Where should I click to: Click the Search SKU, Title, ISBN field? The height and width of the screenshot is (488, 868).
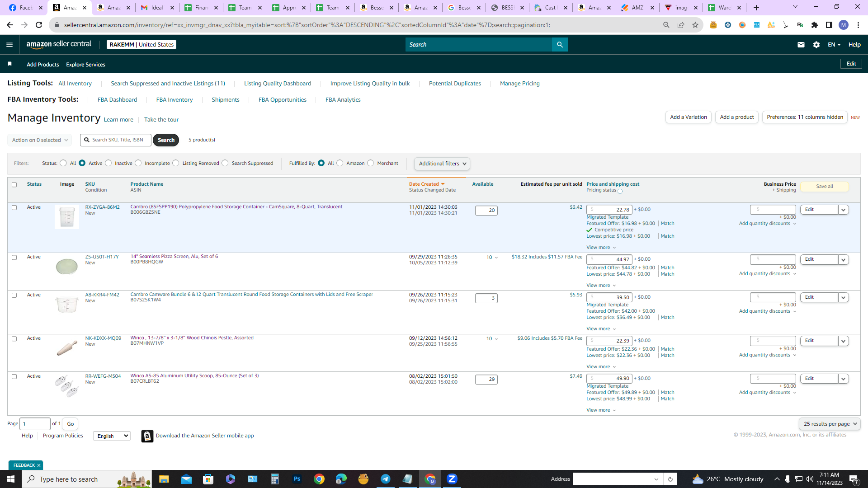tap(116, 140)
